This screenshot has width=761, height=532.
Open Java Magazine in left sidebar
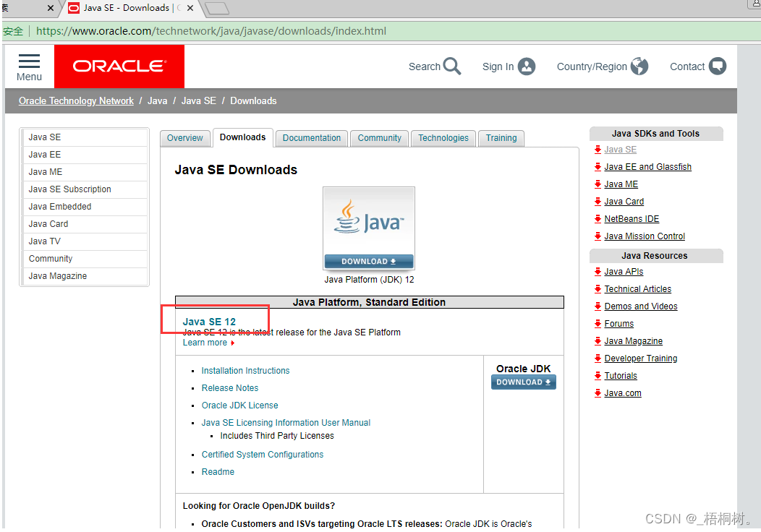pyautogui.click(x=85, y=276)
